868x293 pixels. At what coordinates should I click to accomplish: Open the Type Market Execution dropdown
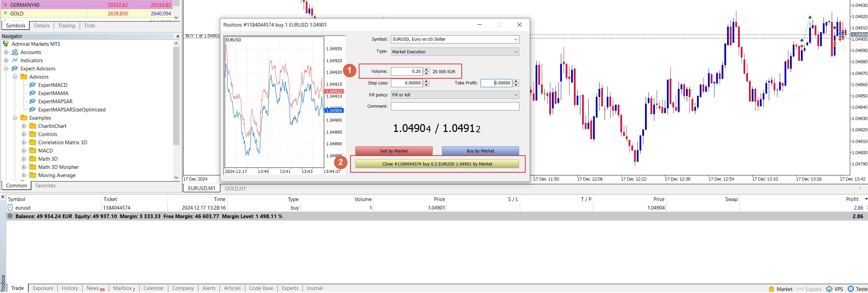point(515,52)
